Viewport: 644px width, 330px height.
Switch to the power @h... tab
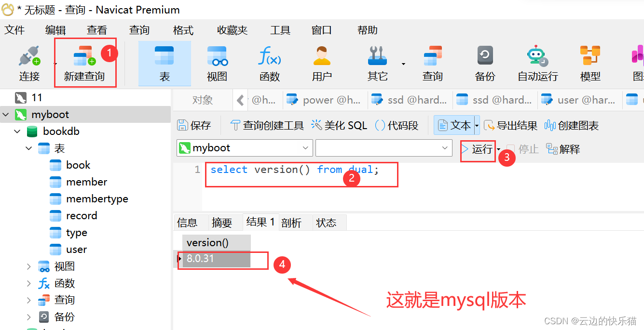pos(324,100)
